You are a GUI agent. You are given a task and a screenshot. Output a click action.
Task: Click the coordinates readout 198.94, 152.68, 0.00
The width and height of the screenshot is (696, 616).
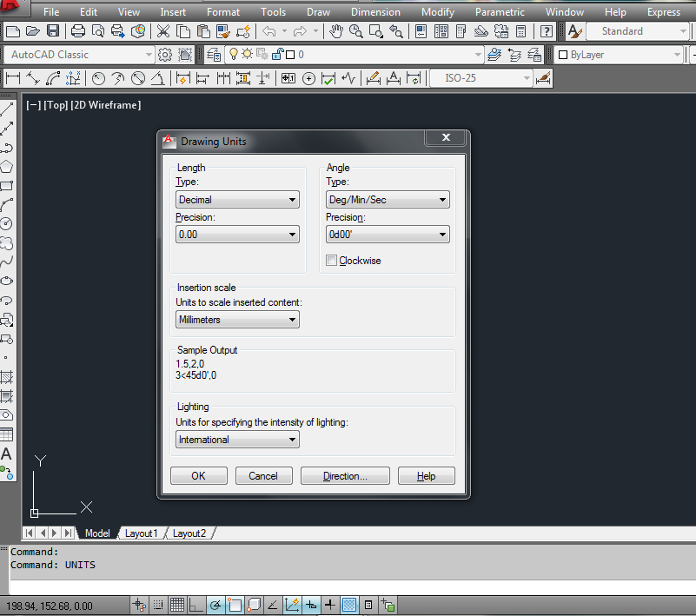point(50,606)
